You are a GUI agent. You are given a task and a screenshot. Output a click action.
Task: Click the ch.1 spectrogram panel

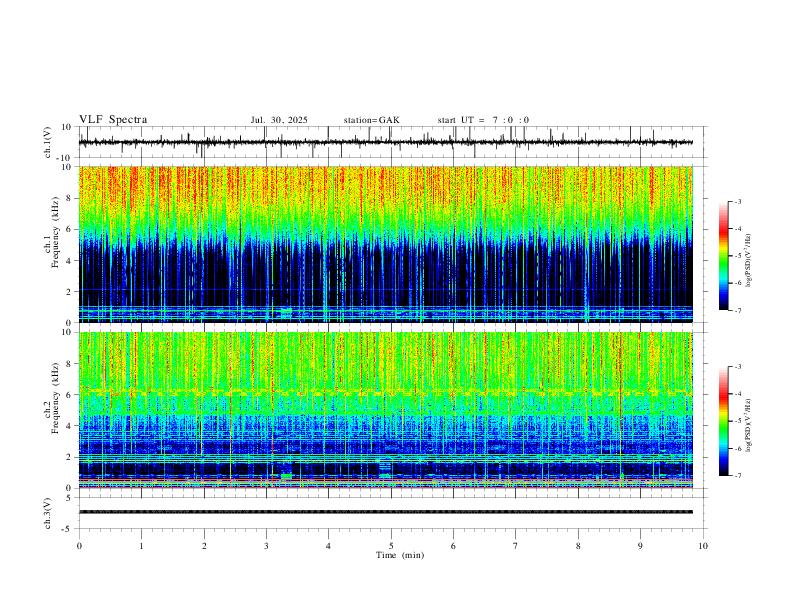click(x=386, y=244)
